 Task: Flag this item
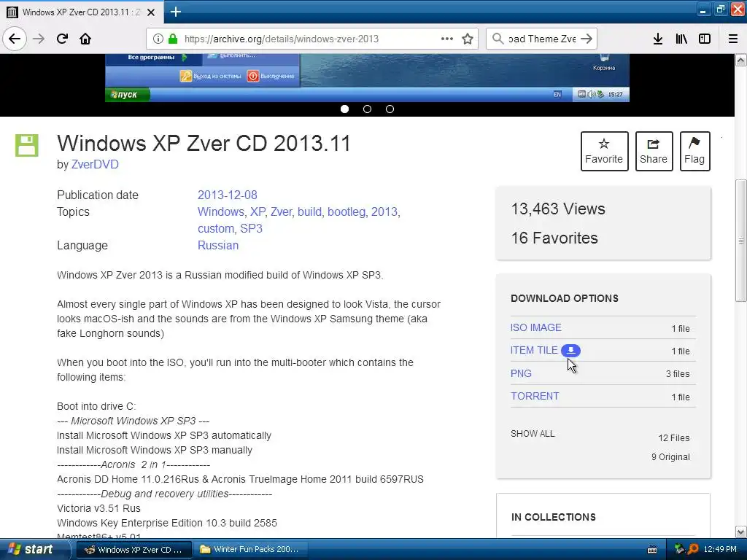tap(694, 151)
